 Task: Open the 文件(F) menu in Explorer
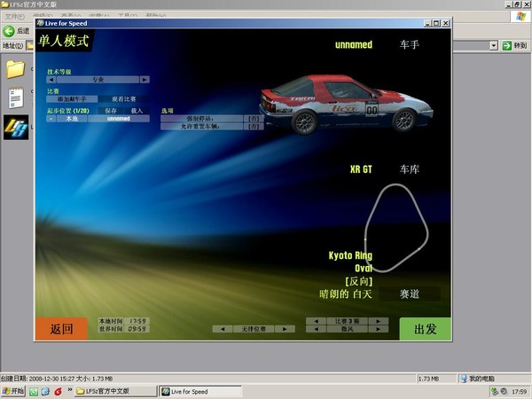pyautogui.click(x=14, y=16)
